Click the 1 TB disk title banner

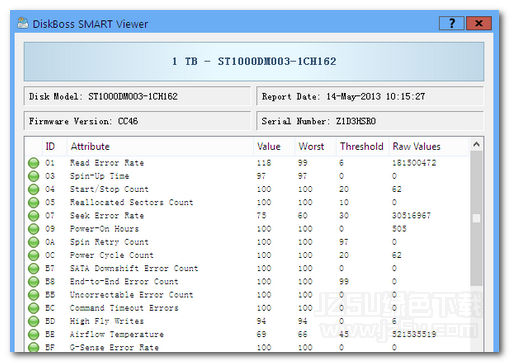pyautogui.click(x=254, y=62)
